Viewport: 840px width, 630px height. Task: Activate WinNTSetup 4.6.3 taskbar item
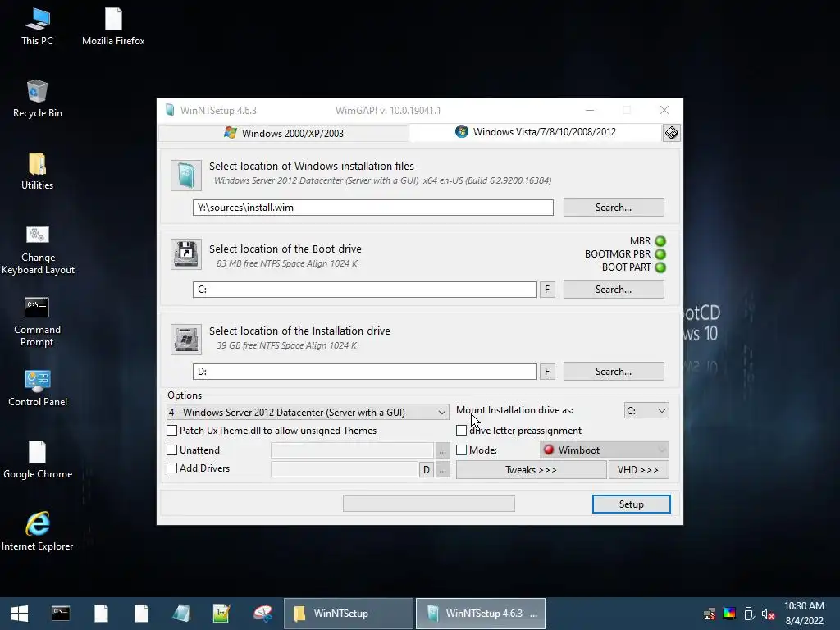[x=481, y=614]
